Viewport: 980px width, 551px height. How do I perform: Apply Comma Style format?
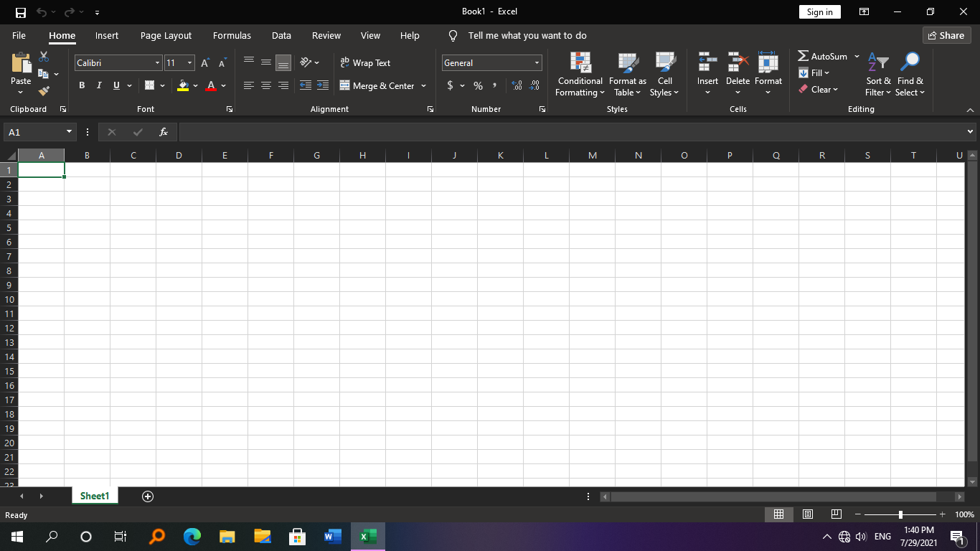point(495,85)
